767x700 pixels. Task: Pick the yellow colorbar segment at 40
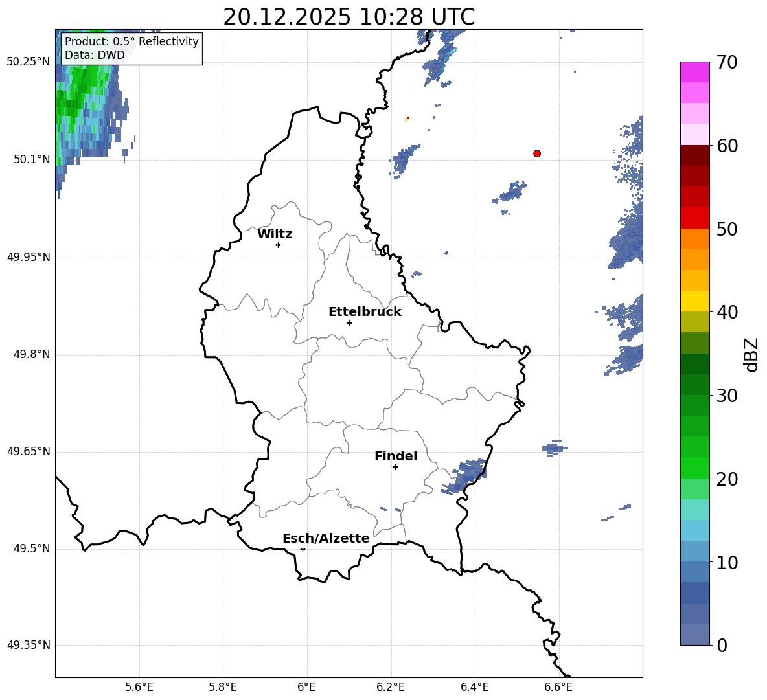[694, 301]
